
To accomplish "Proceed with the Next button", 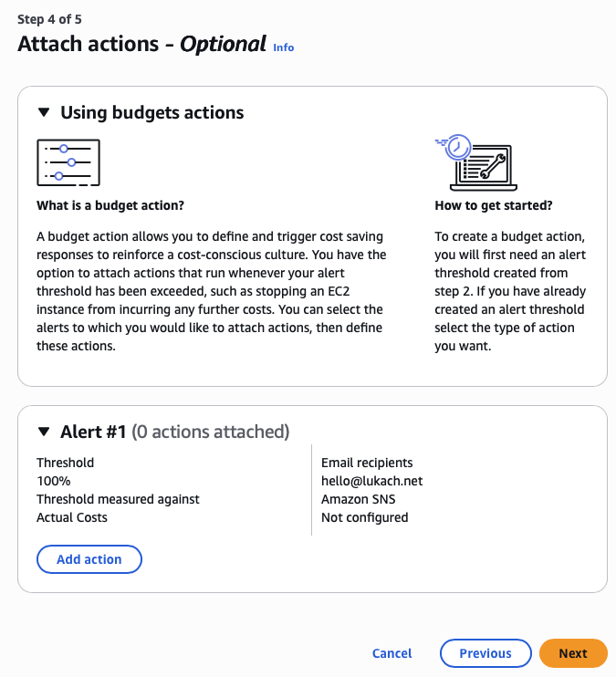I will click(573, 653).
